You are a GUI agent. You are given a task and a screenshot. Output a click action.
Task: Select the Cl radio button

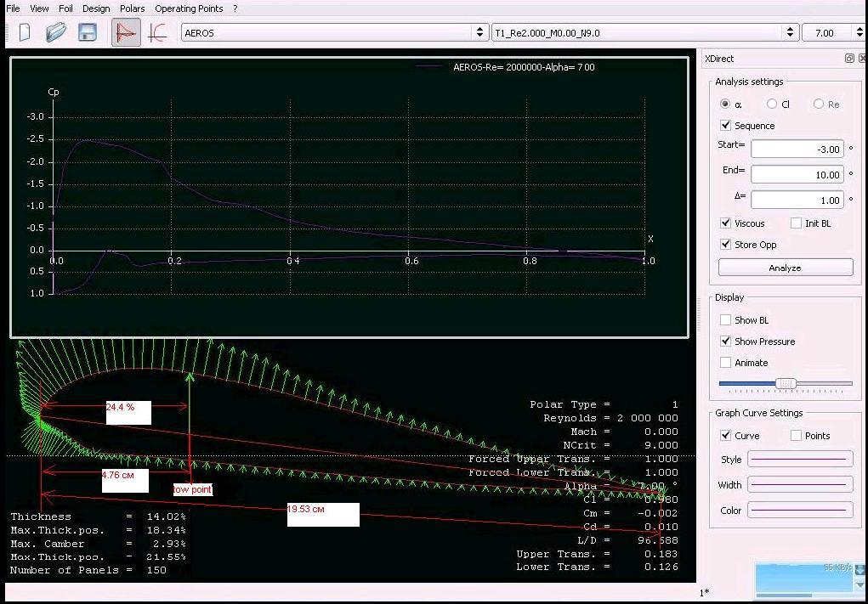coord(772,104)
